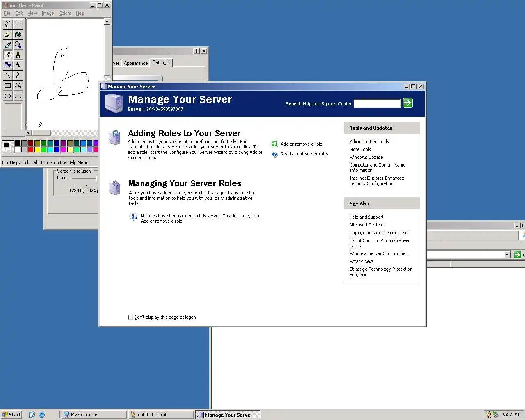Select the Brush tool in Paint
Viewport: 525px width, 420px height.
(18, 55)
